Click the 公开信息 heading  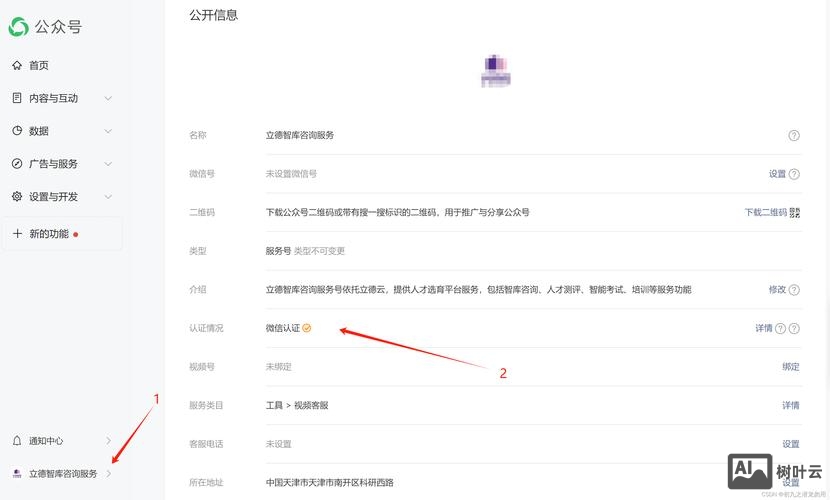point(214,15)
